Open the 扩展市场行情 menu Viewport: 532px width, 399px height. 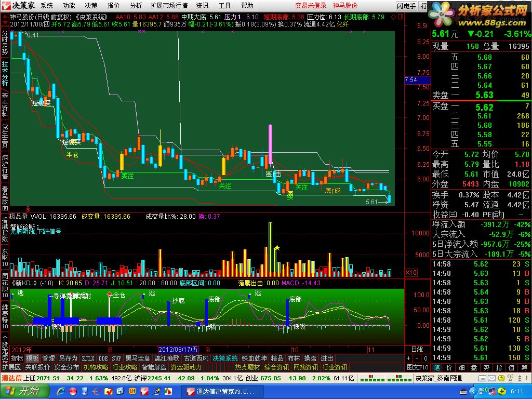pos(169,5)
